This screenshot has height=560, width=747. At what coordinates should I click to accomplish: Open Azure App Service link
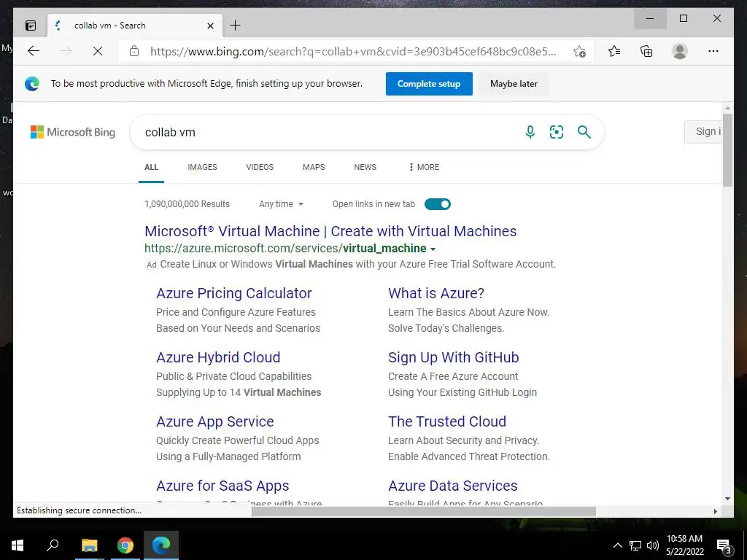(215, 422)
